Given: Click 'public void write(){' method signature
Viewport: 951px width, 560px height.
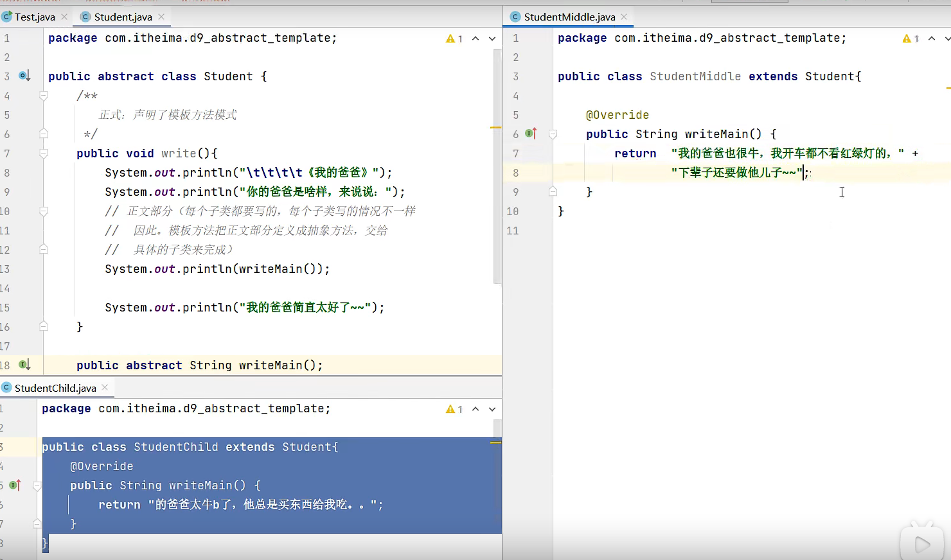Looking at the screenshot, I should click(x=147, y=153).
